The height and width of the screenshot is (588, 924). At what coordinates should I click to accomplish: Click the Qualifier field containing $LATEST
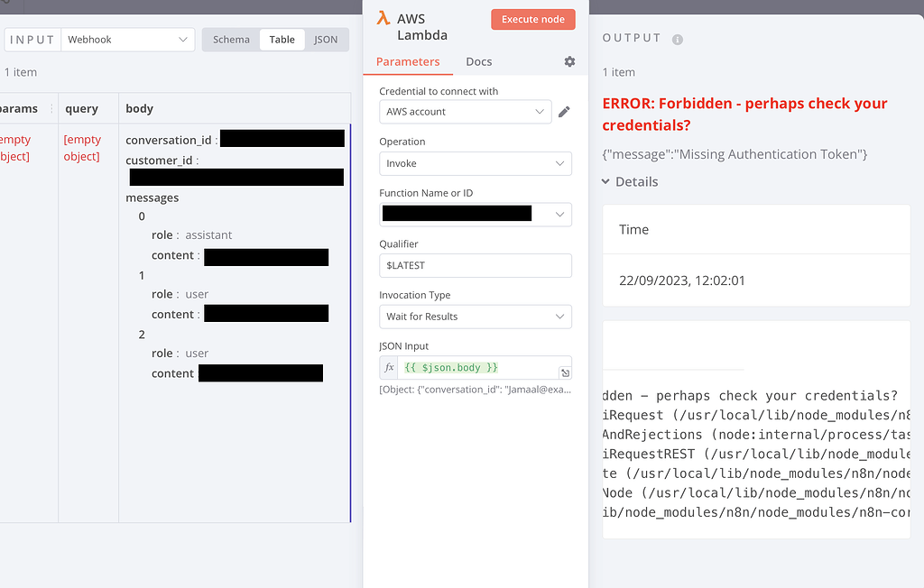pos(476,265)
